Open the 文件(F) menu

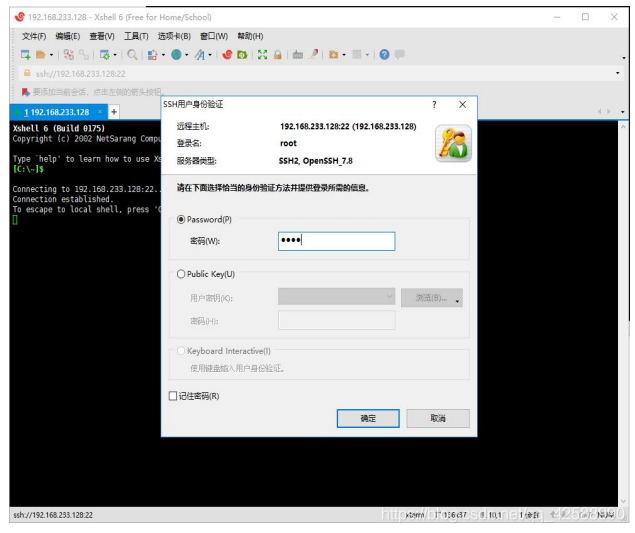point(34,36)
